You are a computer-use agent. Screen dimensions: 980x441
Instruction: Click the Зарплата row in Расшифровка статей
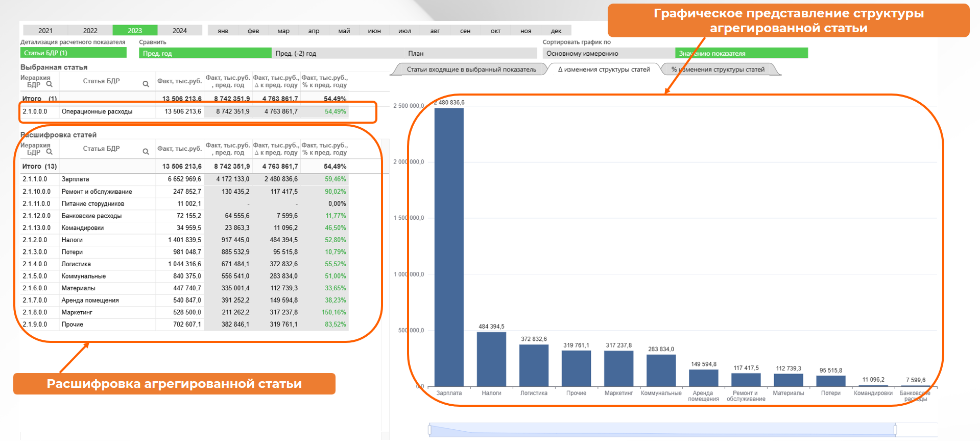(184, 179)
